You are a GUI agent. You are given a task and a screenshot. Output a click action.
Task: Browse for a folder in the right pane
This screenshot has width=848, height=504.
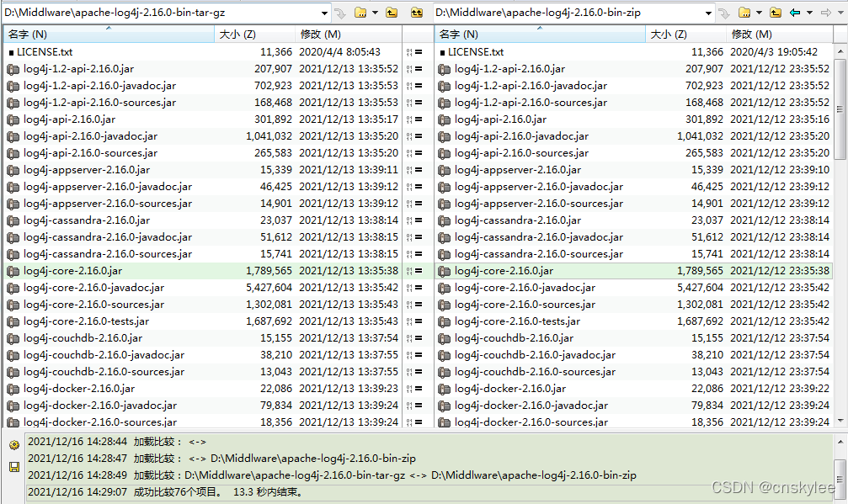coord(744,13)
